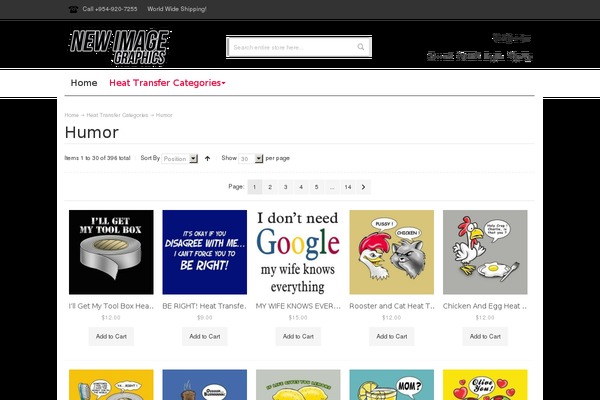Go to page 3
This screenshot has width=600, height=400.
pyautogui.click(x=285, y=187)
